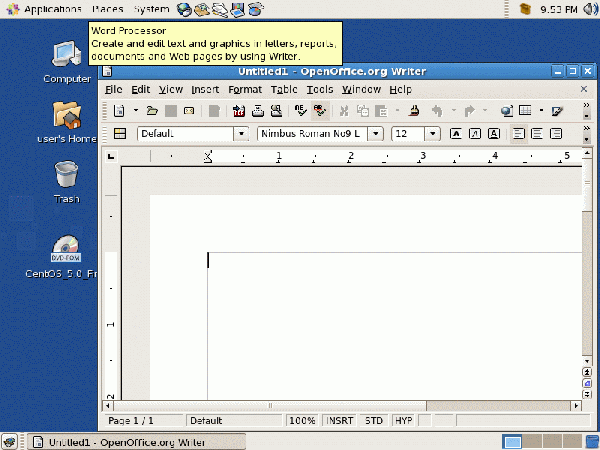Open the Styles and Formatting icon
The height and width of the screenshot is (450, 600).
pos(119,134)
